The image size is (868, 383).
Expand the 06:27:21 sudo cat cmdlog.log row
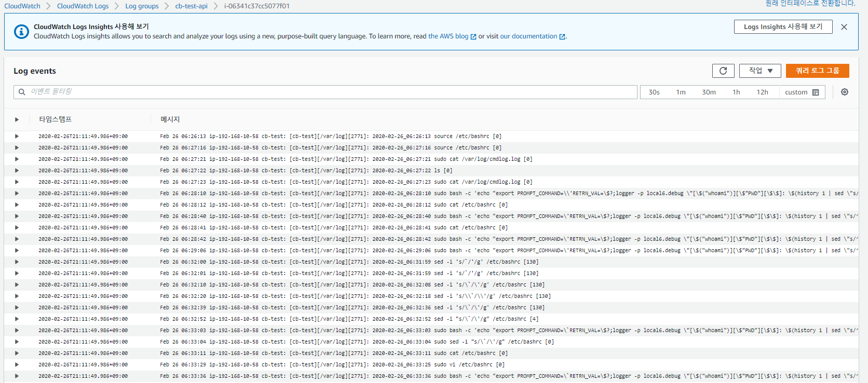[17, 159]
